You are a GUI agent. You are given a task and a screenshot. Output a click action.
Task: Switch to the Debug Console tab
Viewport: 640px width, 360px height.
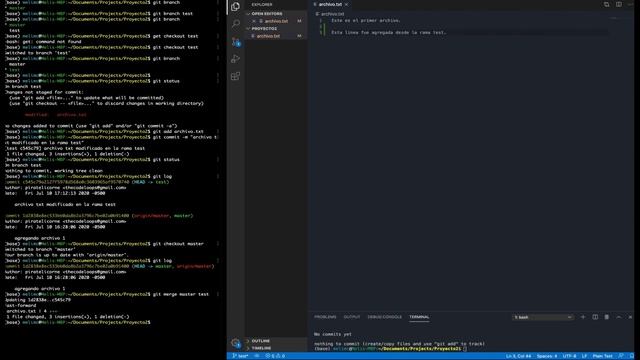tap(384, 317)
